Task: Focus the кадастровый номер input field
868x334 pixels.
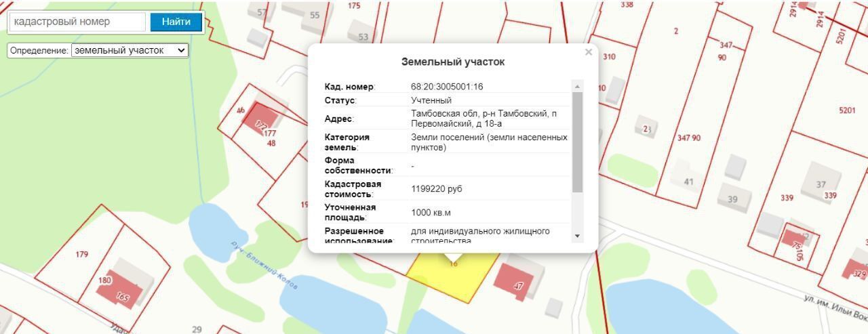Action: (77, 22)
